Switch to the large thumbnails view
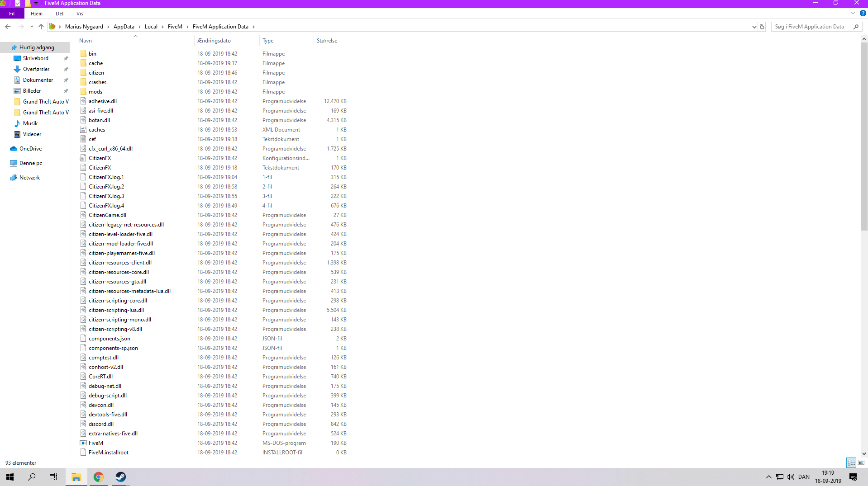This screenshot has height=486, width=868. click(861, 462)
